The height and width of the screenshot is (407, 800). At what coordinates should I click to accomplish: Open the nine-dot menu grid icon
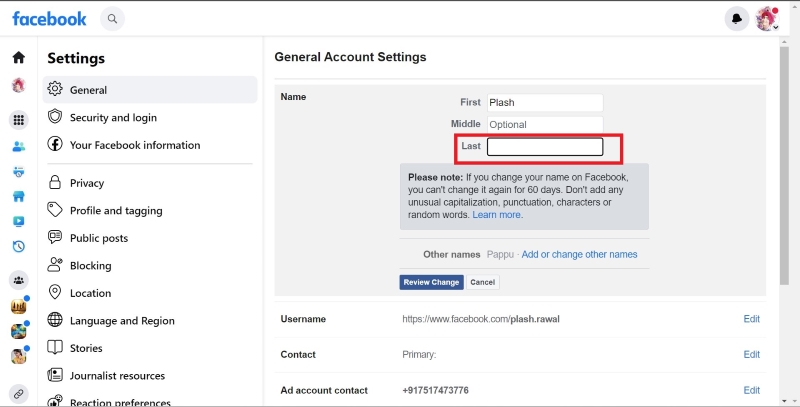(x=19, y=120)
